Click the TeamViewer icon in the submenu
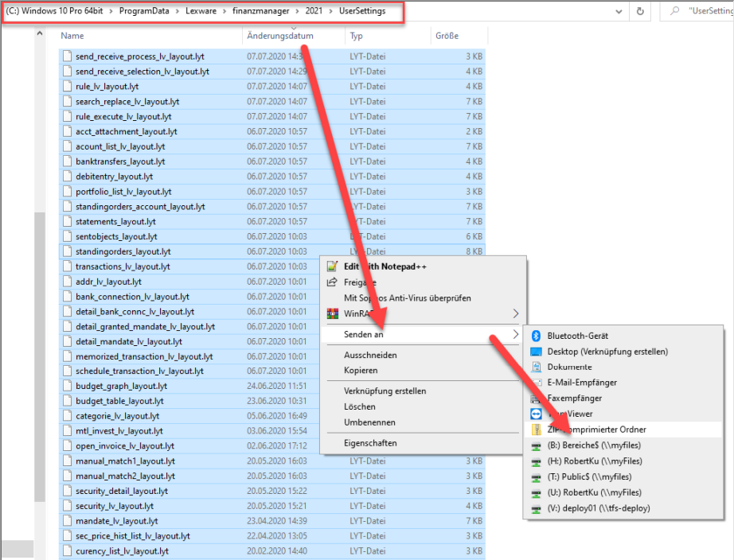The height and width of the screenshot is (560, 734). 536,414
